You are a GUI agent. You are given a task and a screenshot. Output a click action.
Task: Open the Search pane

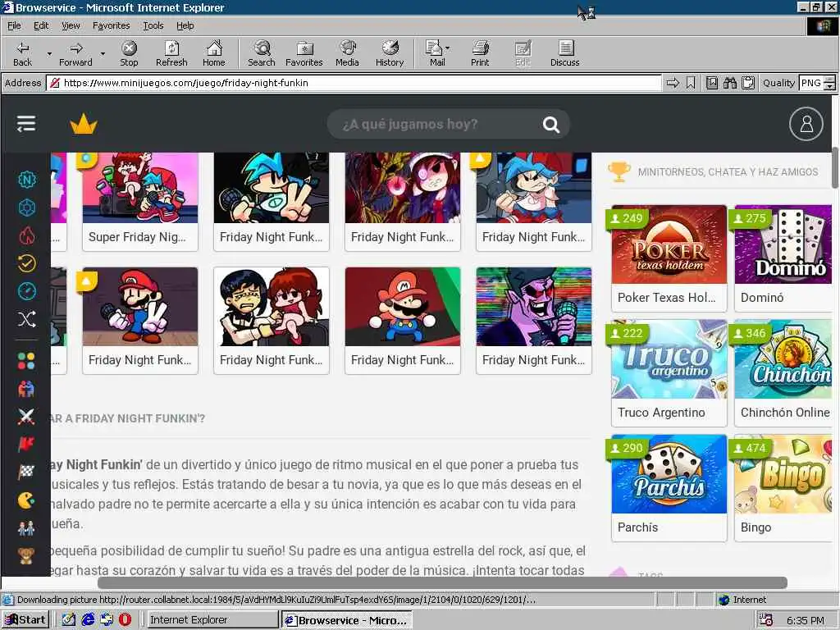[x=262, y=53]
